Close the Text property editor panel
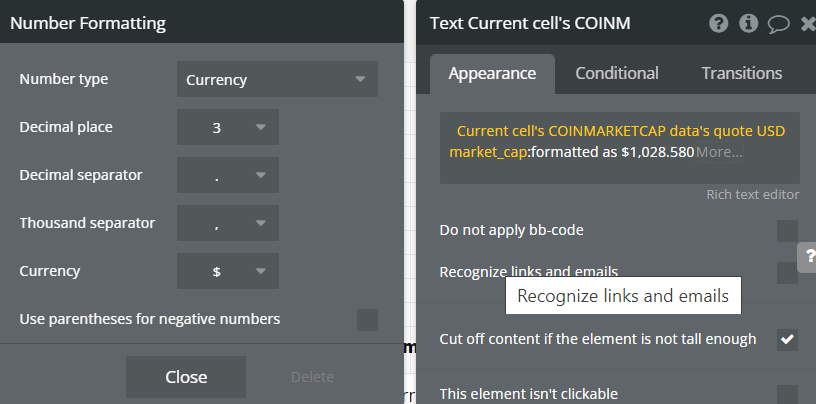Viewport: 816px width, 404px height. 808,24
